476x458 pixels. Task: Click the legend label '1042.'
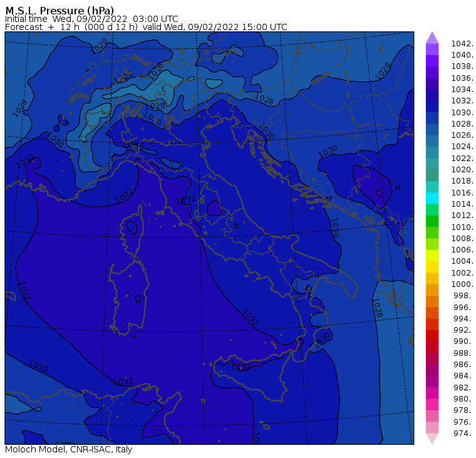coord(462,44)
